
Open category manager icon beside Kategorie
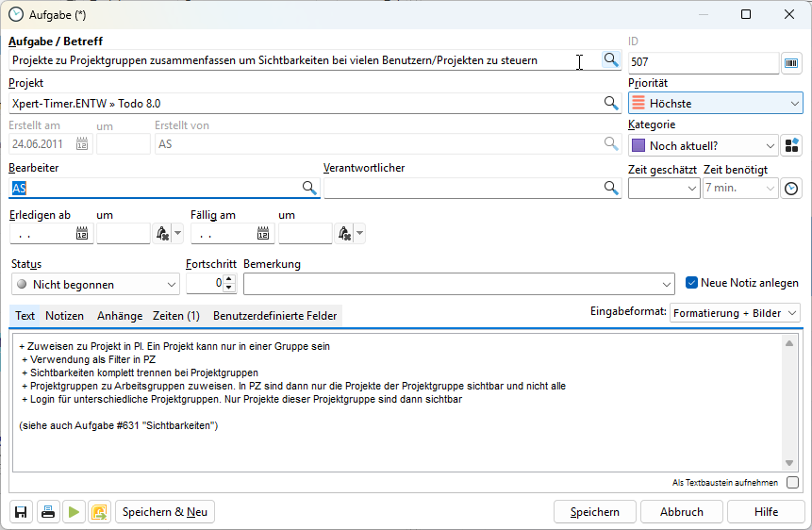click(792, 145)
